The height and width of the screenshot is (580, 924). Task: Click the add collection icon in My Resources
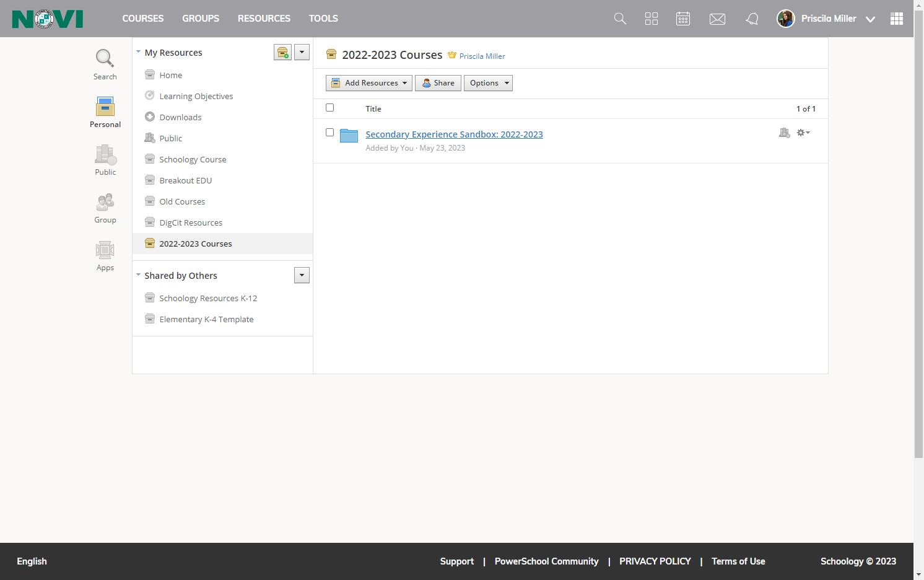282,52
